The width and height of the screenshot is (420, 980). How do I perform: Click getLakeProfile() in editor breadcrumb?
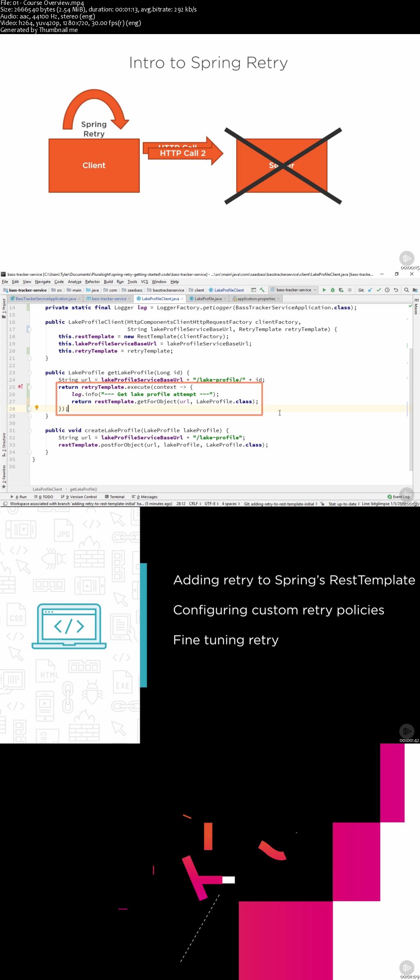pyautogui.click(x=83, y=489)
